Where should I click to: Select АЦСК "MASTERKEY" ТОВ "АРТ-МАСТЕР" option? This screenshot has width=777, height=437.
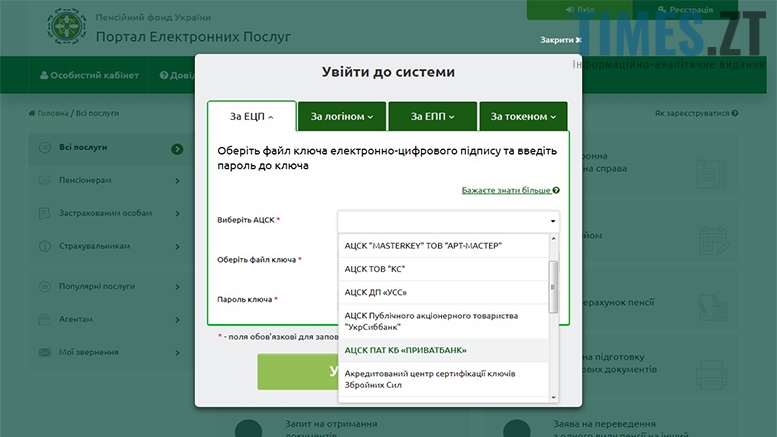point(422,245)
